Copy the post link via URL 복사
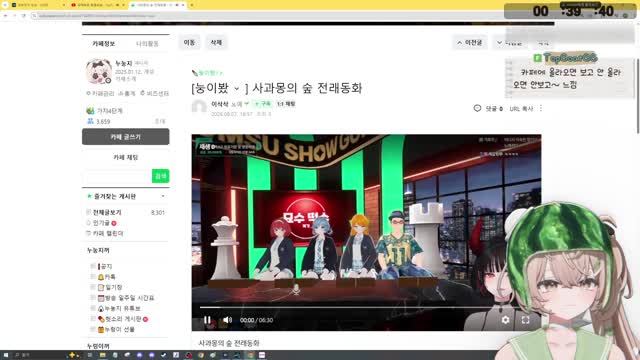 (521, 109)
